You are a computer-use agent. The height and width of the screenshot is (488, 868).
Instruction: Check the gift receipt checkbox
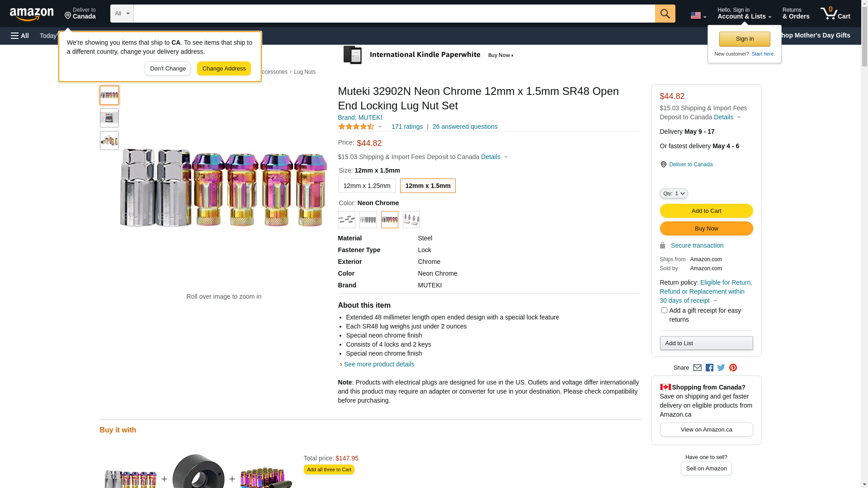(664, 310)
